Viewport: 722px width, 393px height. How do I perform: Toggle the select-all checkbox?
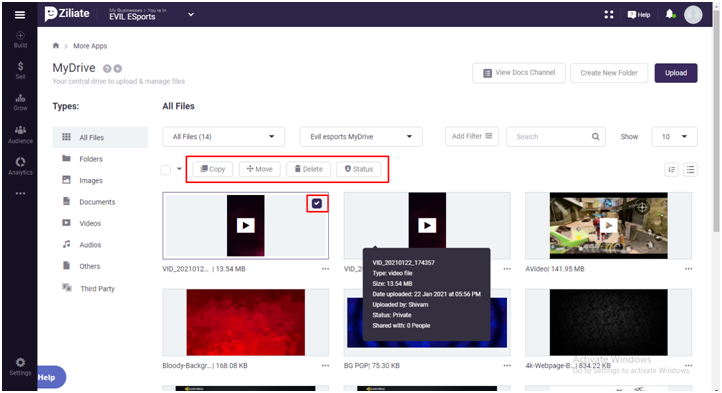coord(166,170)
